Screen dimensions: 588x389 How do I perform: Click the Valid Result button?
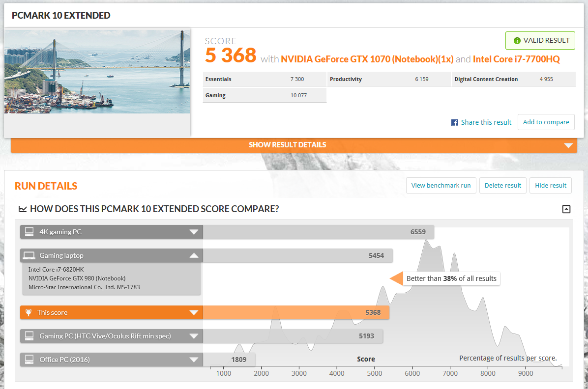[x=540, y=40]
